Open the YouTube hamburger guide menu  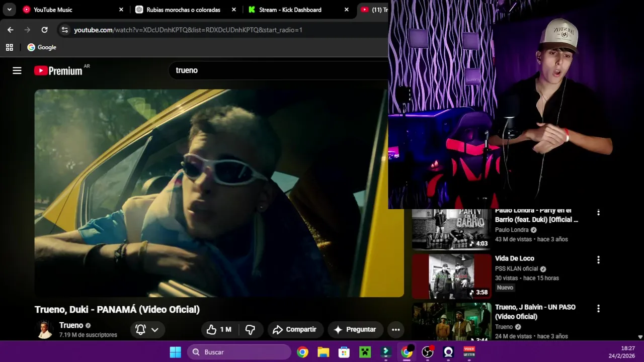point(17,70)
